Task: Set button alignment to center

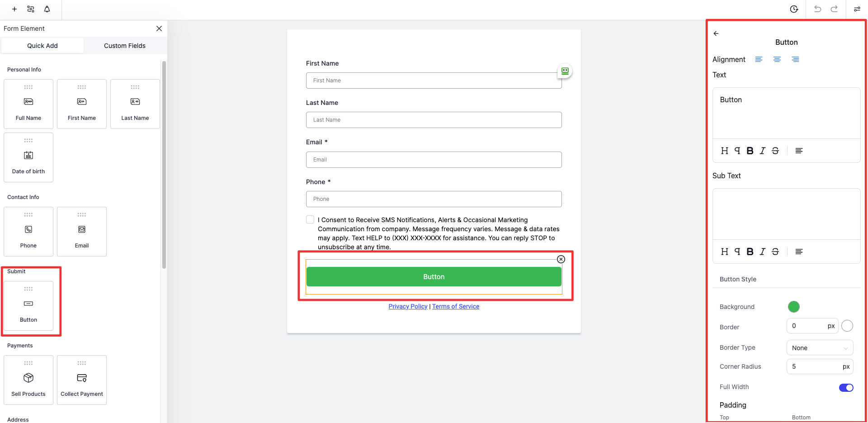Action: click(x=777, y=60)
